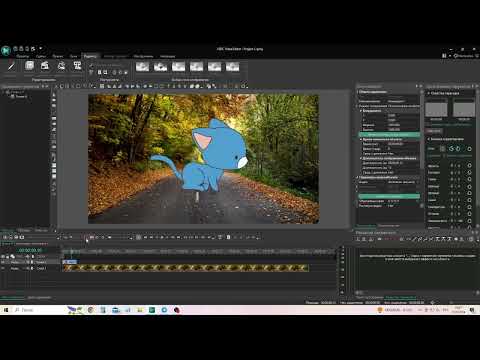Reset the Температура value icon

469,207
